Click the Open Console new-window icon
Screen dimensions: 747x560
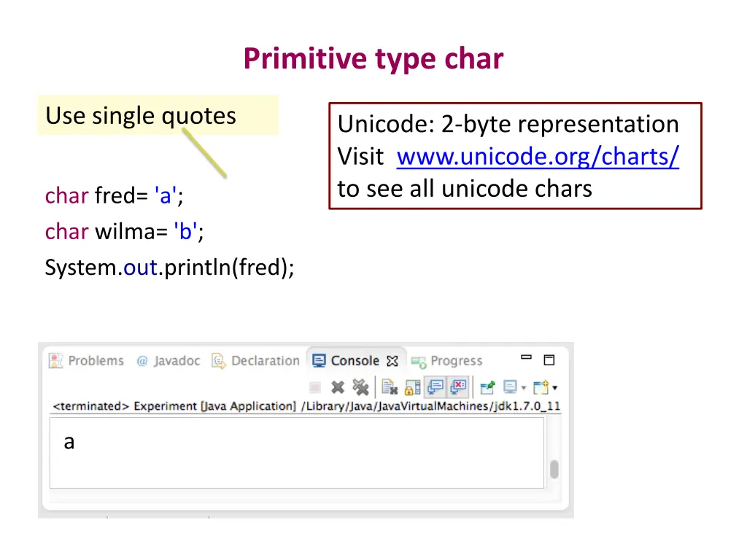pos(541,387)
